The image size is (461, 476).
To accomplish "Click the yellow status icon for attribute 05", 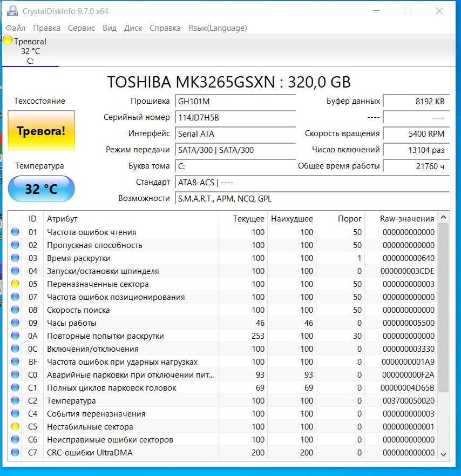I will [x=15, y=284].
